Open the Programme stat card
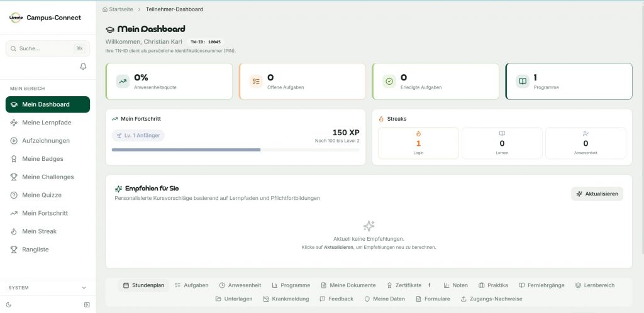 coord(569,81)
